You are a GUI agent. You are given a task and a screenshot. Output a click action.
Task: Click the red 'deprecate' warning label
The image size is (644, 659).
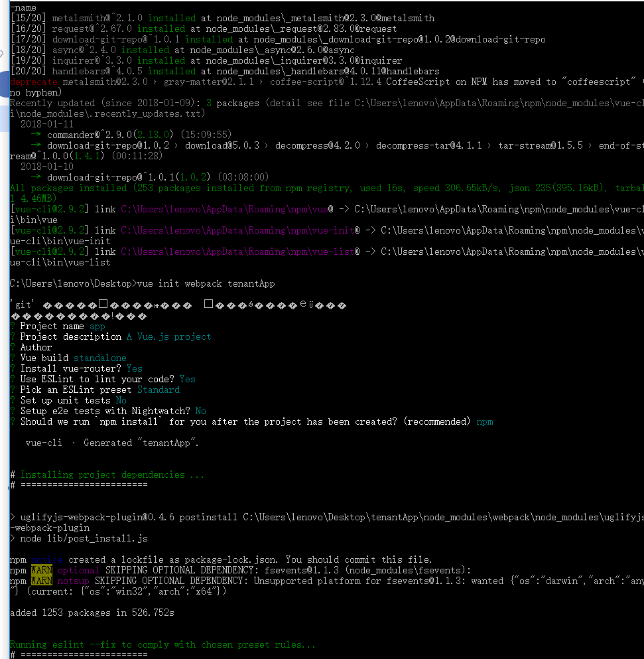click(x=34, y=82)
